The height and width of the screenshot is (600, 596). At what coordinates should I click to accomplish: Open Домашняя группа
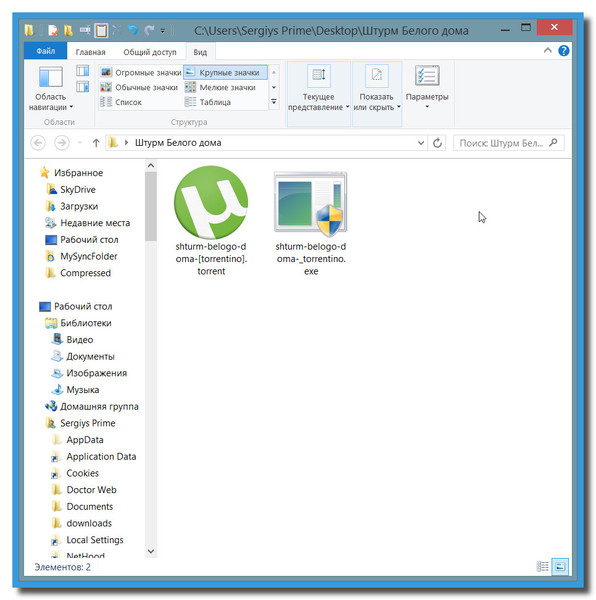(92, 407)
